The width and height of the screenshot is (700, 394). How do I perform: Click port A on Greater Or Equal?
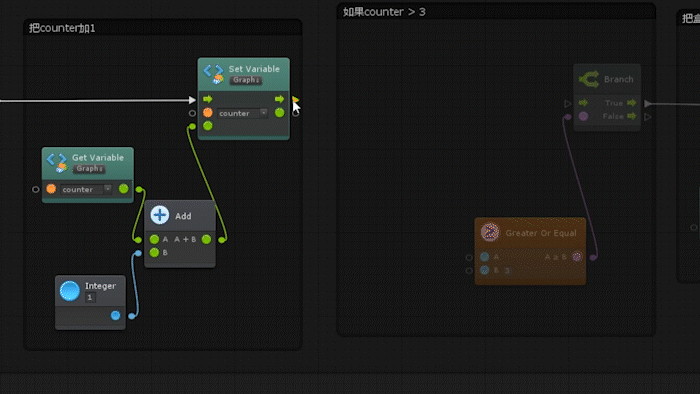[x=484, y=257]
